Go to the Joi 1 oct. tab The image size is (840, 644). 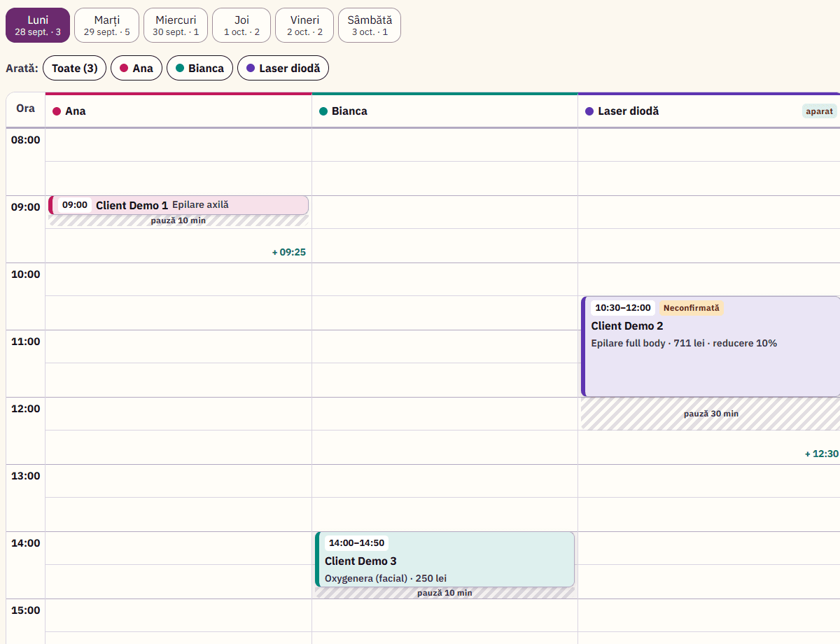(x=241, y=25)
